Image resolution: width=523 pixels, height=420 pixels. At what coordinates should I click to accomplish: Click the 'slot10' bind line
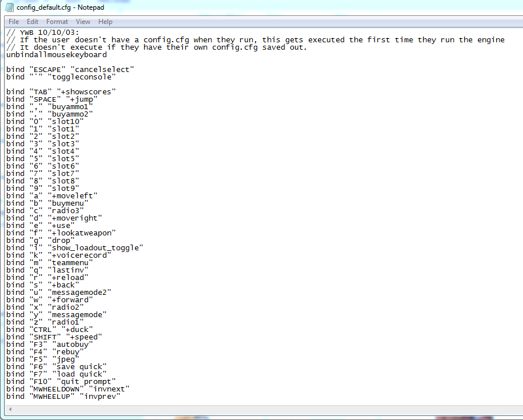(45, 122)
